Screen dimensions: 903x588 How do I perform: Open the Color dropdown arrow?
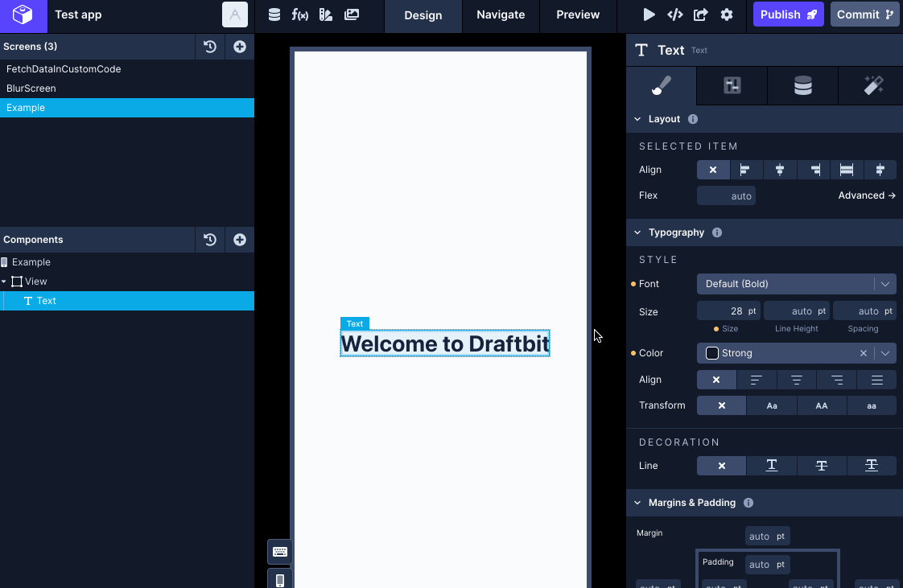pos(885,353)
